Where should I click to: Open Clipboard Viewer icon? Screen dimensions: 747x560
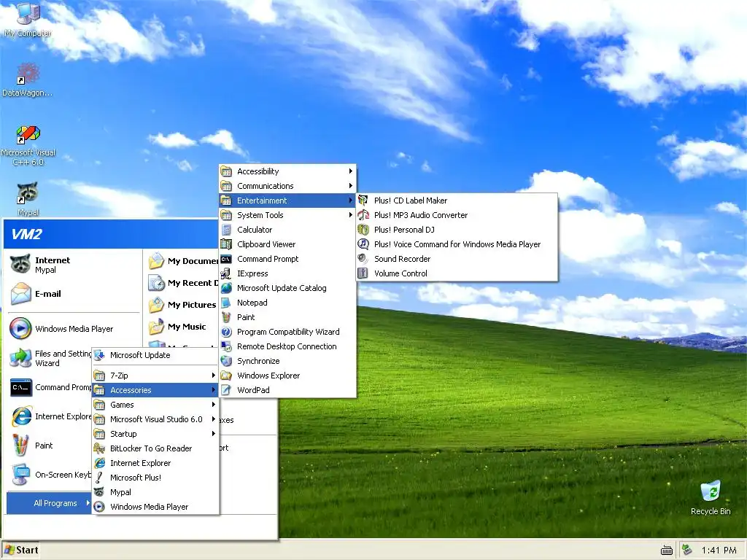[x=226, y=244]
